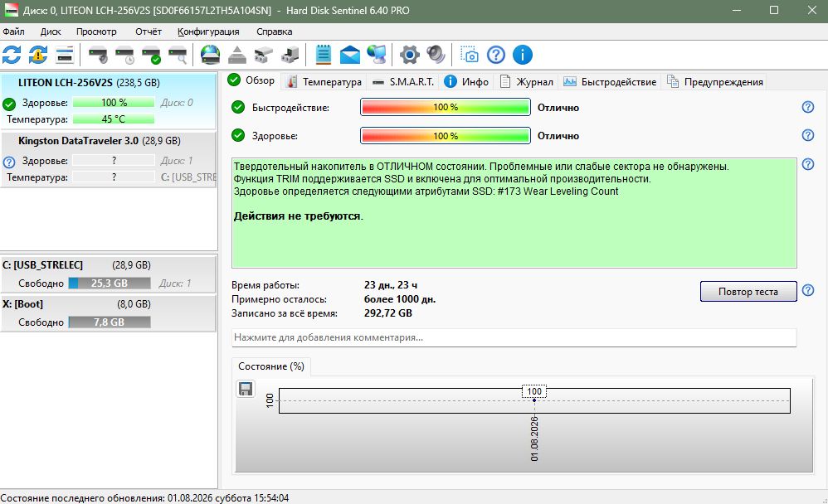Click the disk with clock toolbar icon
The width and height of the screenshot is (828, 504).
[124, 55]
